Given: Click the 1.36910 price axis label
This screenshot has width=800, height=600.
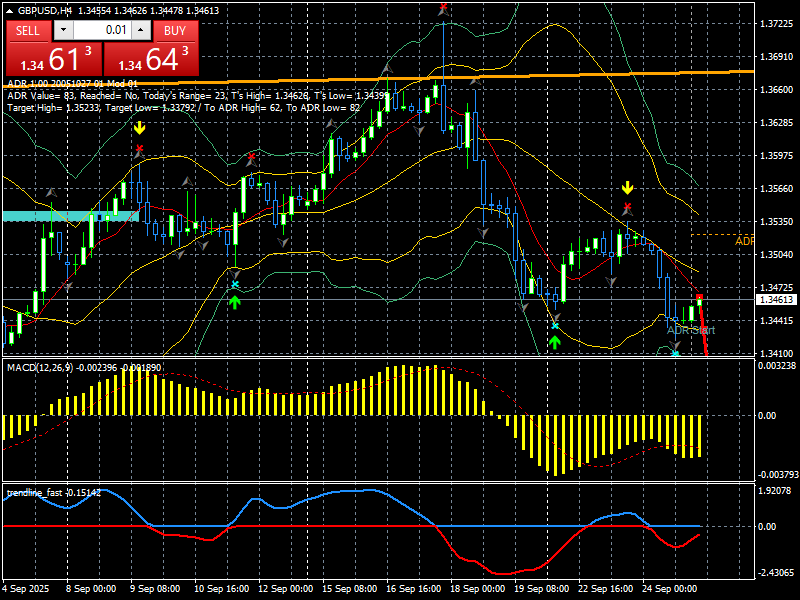Looking at the screenshot, I should click(x=777, y=57).
